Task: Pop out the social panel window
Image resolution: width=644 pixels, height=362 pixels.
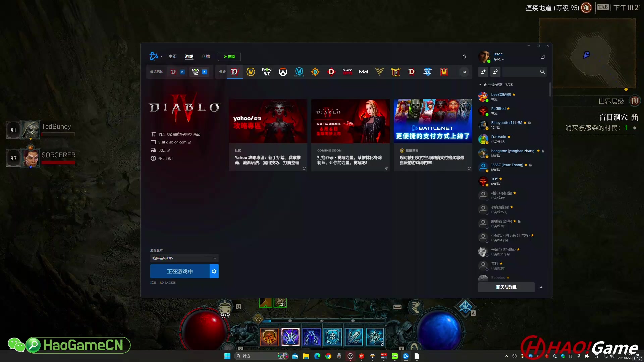Action: point(543,57)
